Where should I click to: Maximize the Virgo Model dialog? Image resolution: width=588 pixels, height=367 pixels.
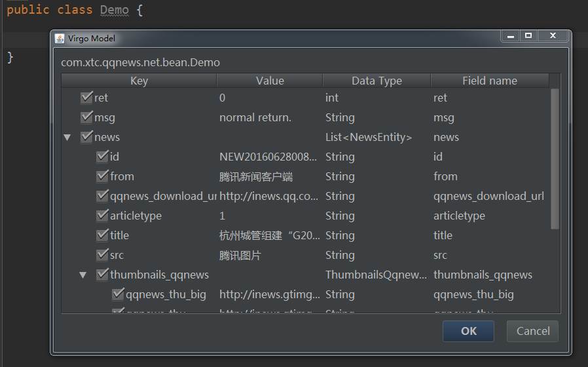click(x=528, y=36)
